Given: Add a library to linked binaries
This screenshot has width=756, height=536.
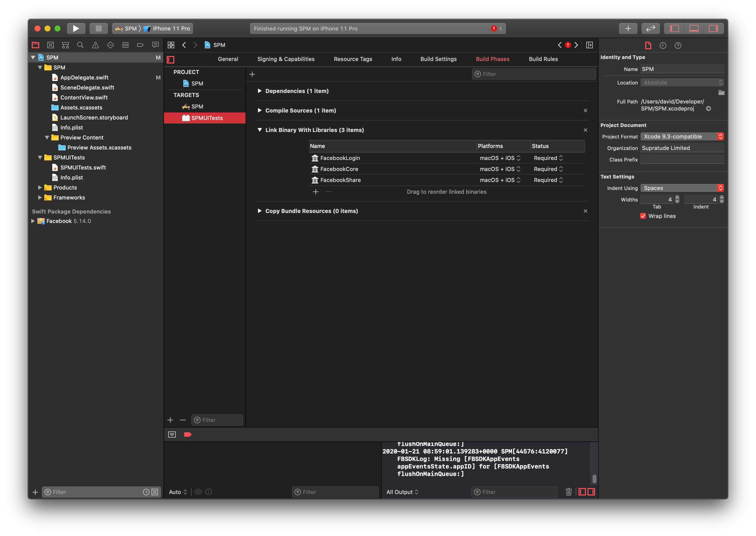Looking at the screenshot, I should (x=316, y=192).
